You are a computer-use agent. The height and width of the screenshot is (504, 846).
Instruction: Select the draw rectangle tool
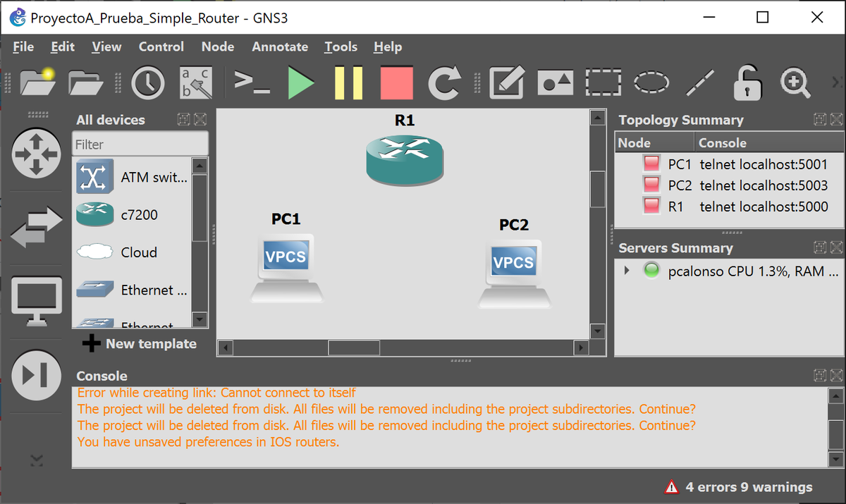[x=603, y=82]
